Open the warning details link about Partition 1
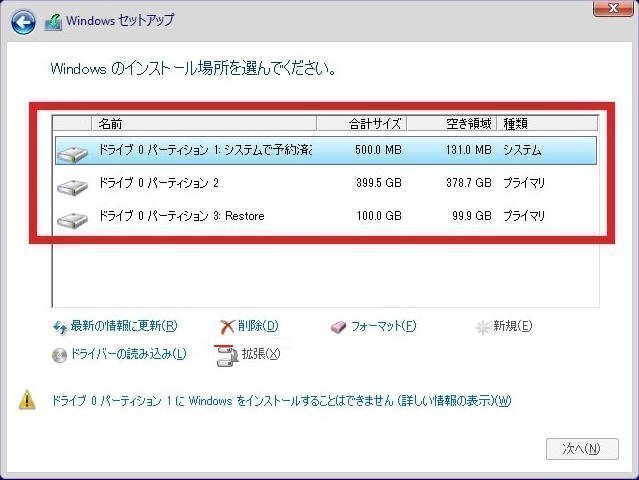The image size is (639, 480). click(281, 401)
